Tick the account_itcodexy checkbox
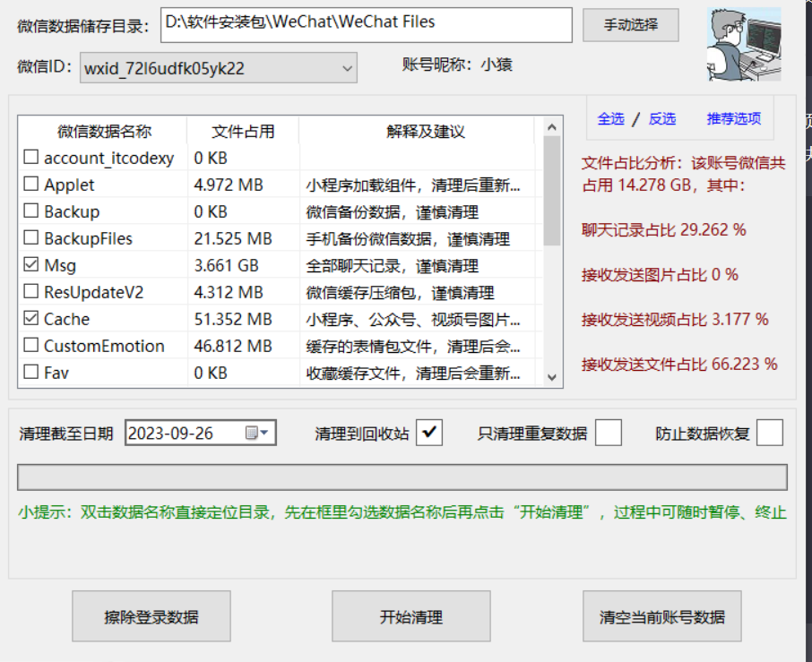This screenshot has width=812, height=662. (x=31, y=157)
